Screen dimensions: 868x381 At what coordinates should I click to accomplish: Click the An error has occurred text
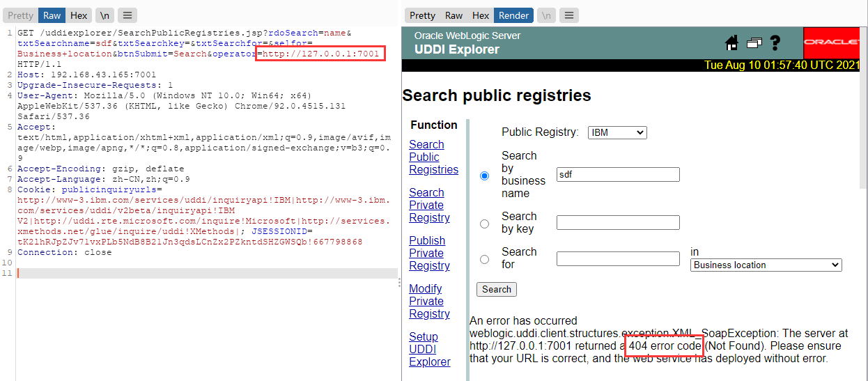pos(524,320)
